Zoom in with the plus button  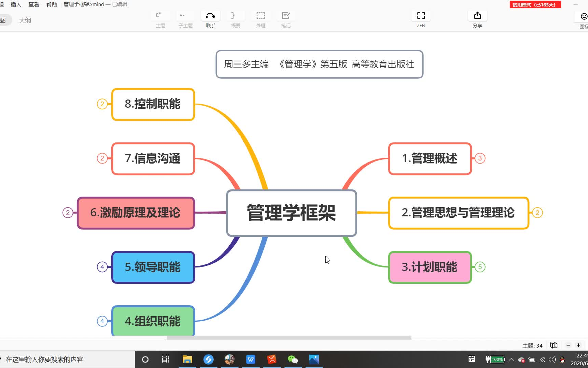[578, 345]
